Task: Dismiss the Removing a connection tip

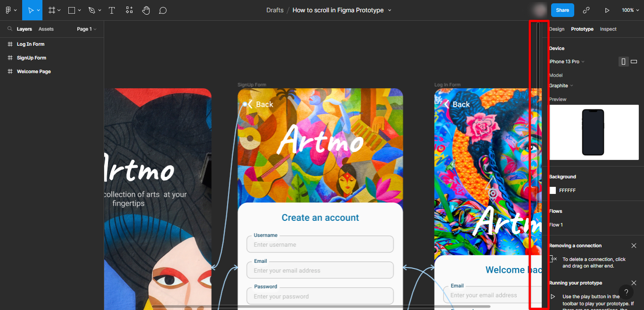Action: (x=634, y=245)
